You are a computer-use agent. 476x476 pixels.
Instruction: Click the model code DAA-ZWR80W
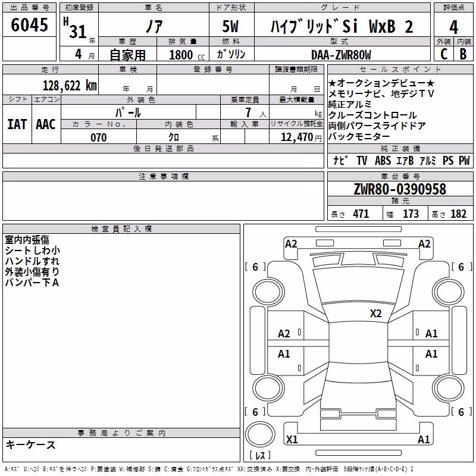pyautogui.click(x=341, y=55)
